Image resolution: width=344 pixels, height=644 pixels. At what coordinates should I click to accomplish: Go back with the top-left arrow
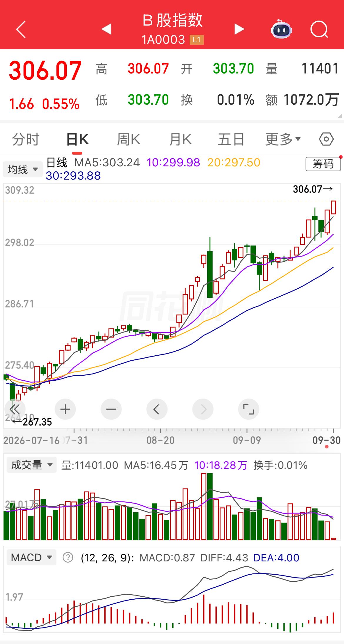coord(21,29)
